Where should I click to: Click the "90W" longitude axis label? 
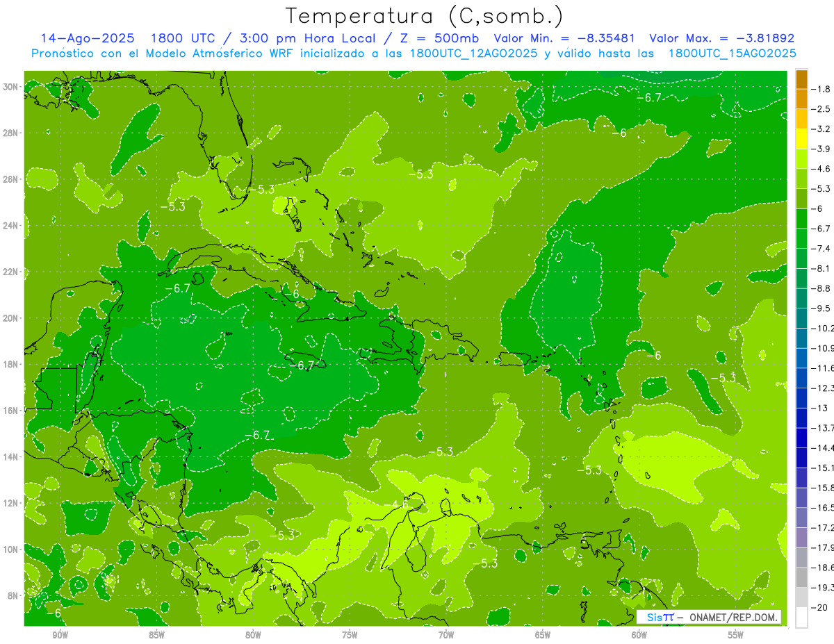[60, 635]
